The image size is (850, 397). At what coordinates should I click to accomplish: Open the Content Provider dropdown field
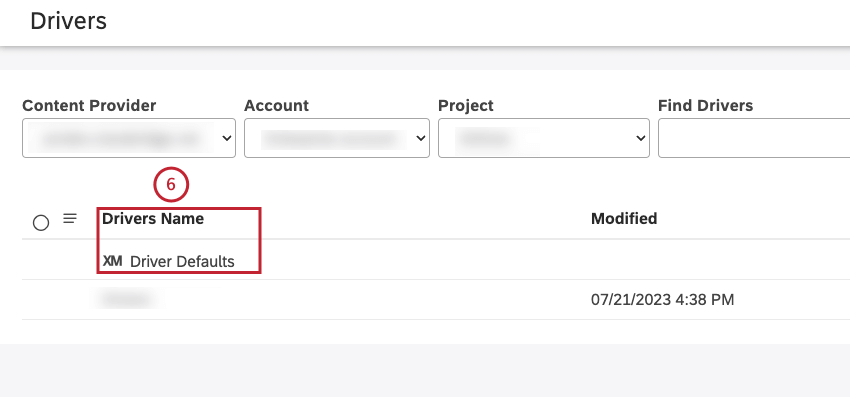point(129,138)
